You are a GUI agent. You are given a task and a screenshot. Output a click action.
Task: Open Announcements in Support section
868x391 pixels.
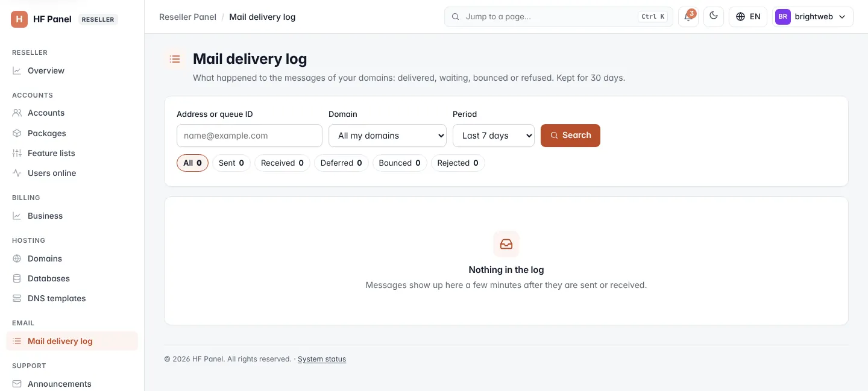point(72,384)
